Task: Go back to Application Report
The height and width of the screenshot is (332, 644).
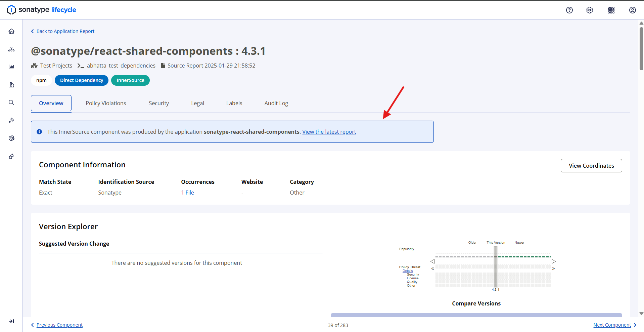Action: 63,31
